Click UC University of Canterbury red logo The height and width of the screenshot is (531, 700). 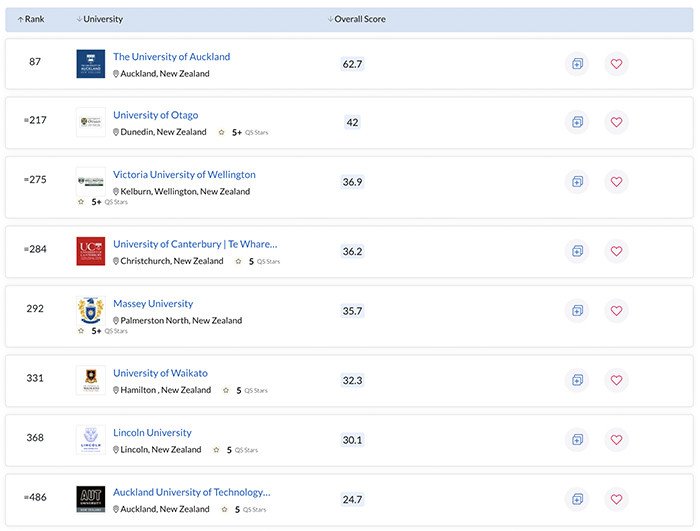pos(91,251)
